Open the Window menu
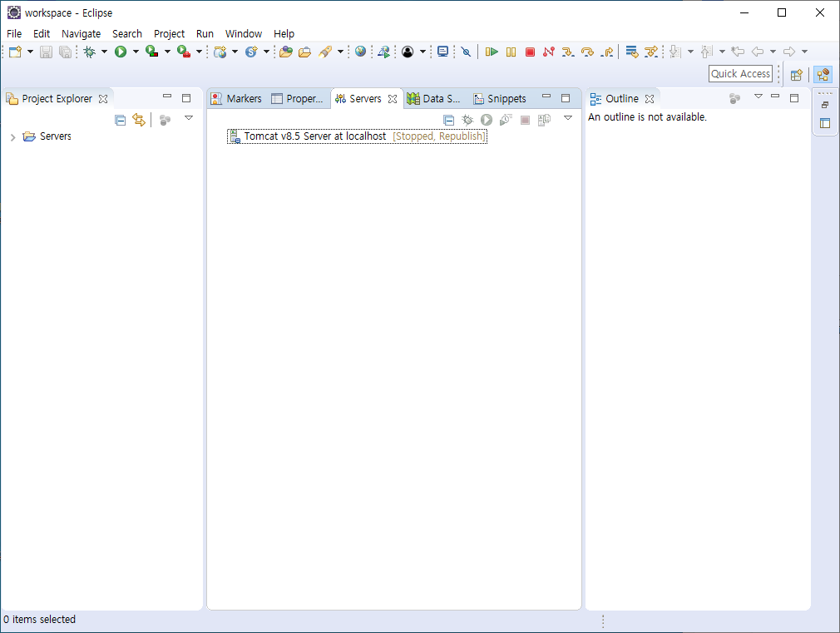840x633 pixels. click(243, 34)
